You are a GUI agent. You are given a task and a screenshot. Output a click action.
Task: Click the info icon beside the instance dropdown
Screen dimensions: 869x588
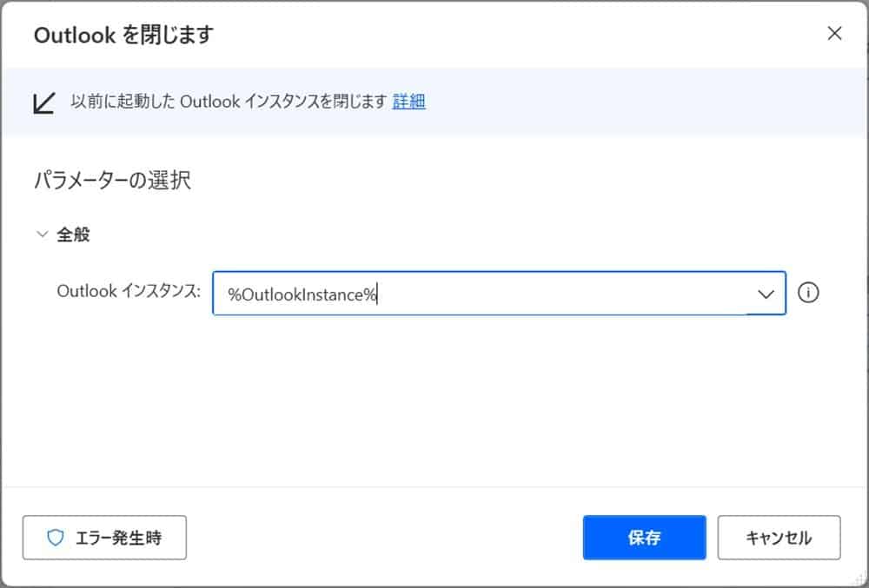pyautogui.click(x=808, y=294)
